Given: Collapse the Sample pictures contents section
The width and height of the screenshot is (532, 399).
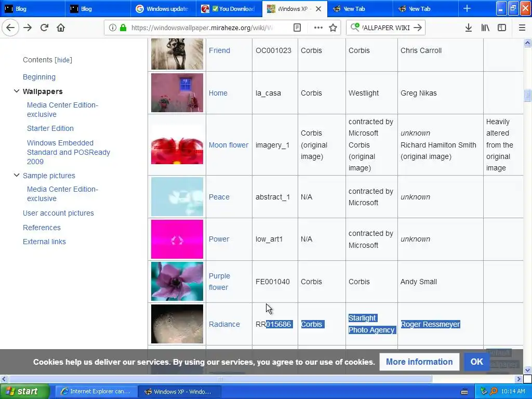Looking at the screenshot, I should 16,175.
